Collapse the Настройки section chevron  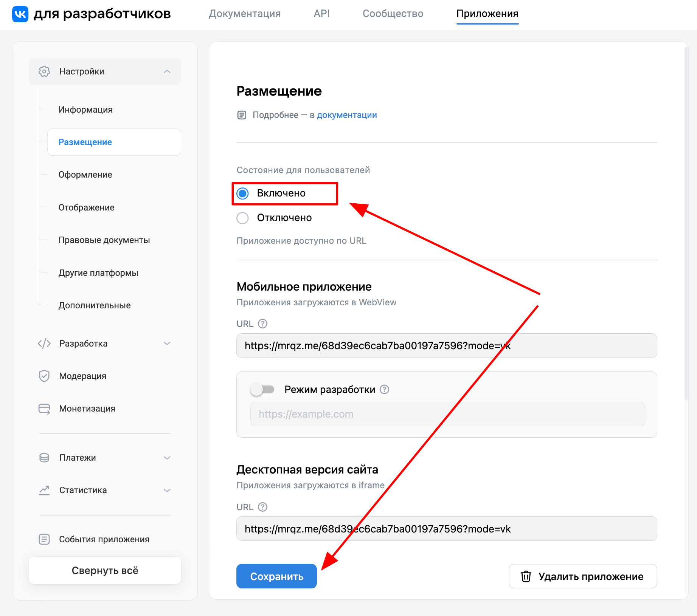[167, 71]
